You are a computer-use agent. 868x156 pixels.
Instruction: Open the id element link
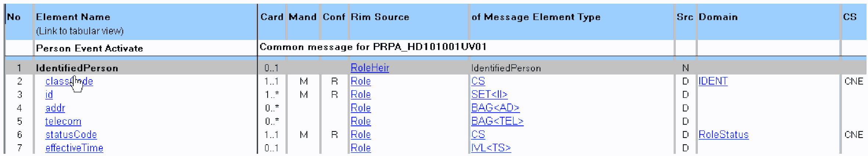click(x=49, y=95)
